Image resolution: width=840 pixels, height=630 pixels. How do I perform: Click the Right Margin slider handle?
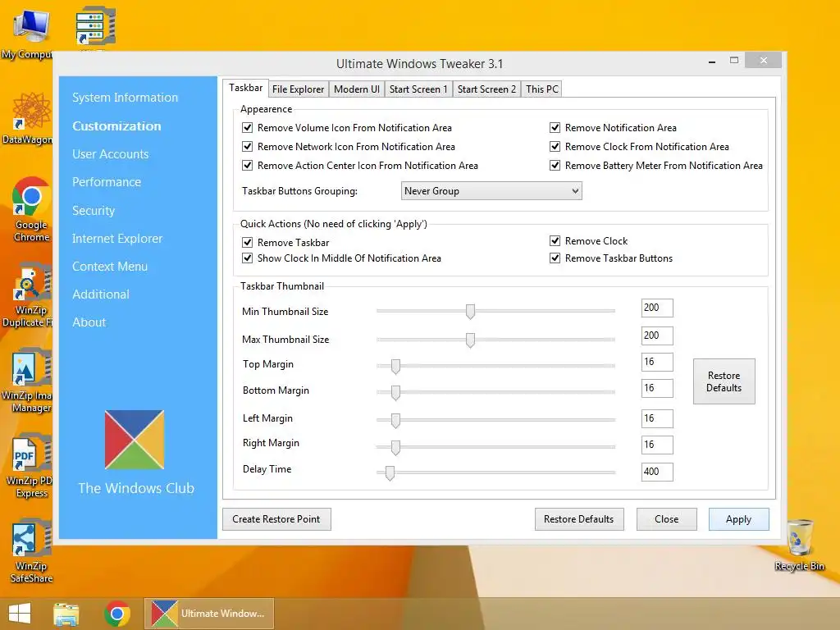click(395, 447)
